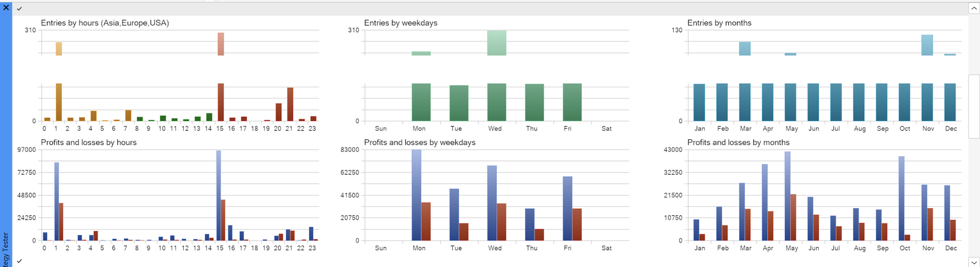Click the vertical Strategy Tester label
The height and width of the screenshot is (267, 980).
point(6,249)
